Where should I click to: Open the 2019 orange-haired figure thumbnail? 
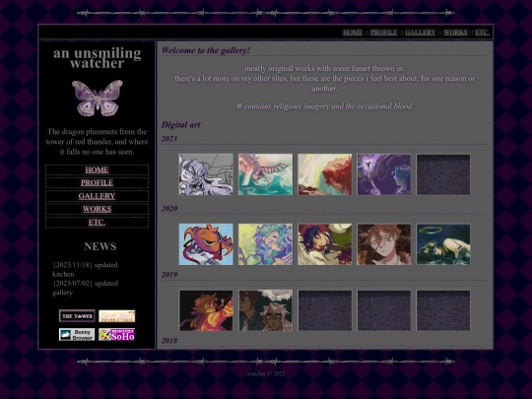pos(206,310)
